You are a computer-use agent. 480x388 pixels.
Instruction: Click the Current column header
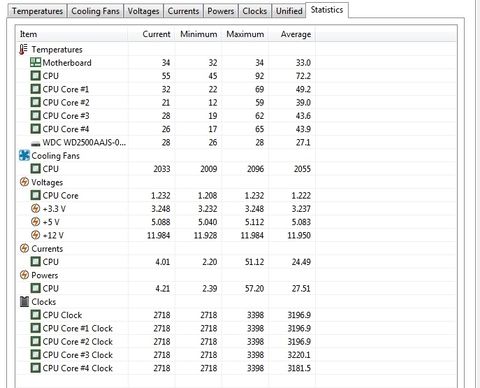[151, 34]
